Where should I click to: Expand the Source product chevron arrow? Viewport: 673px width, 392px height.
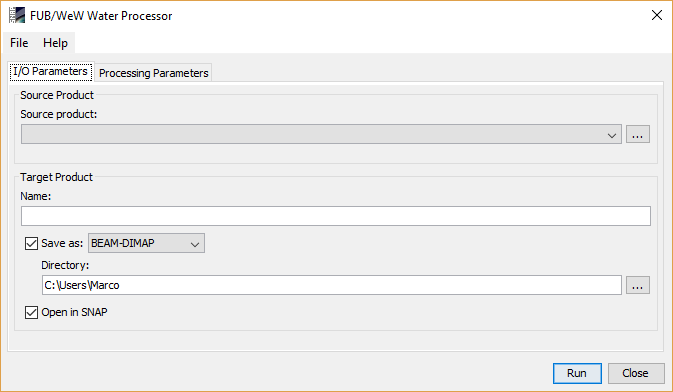click(612, 136)
